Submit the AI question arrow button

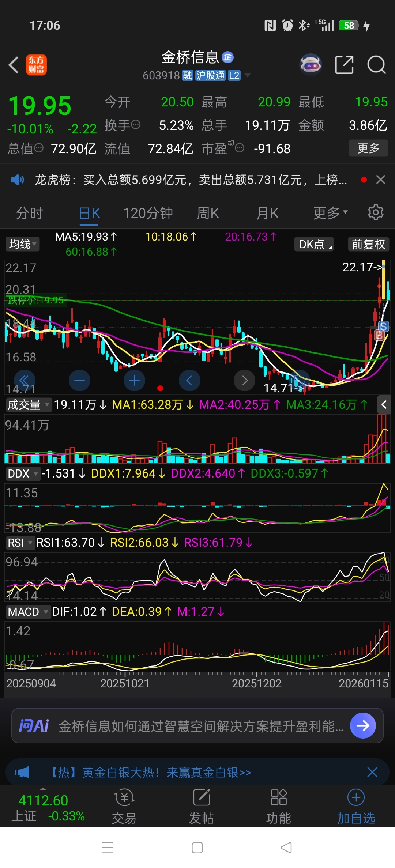point(363,726)
